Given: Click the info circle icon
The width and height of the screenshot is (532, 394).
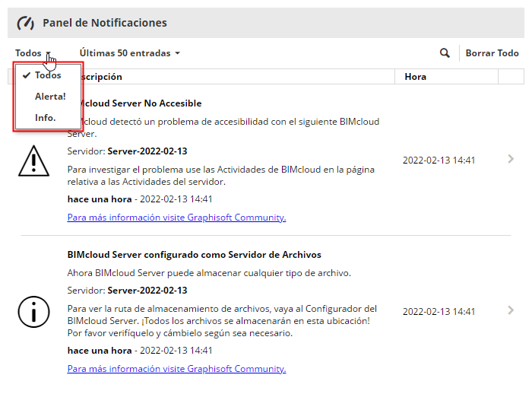Looking at the screenshot, I should (33, 311).
